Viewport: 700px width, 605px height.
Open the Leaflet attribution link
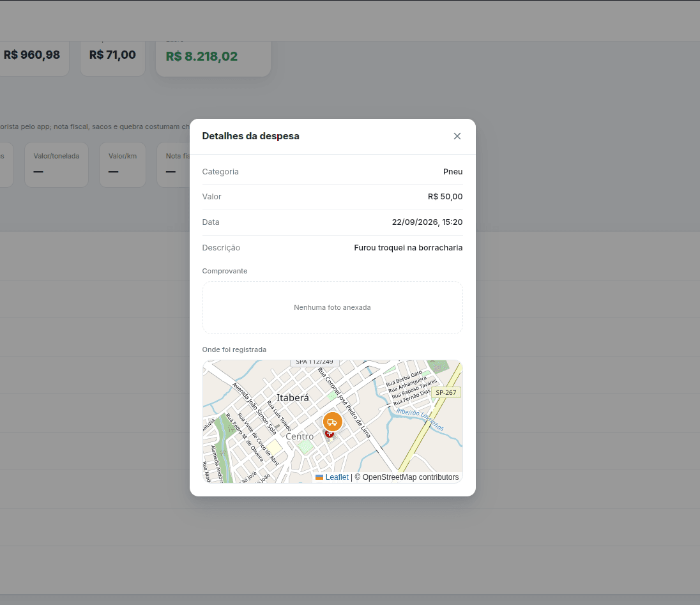(x=337, y=477)
